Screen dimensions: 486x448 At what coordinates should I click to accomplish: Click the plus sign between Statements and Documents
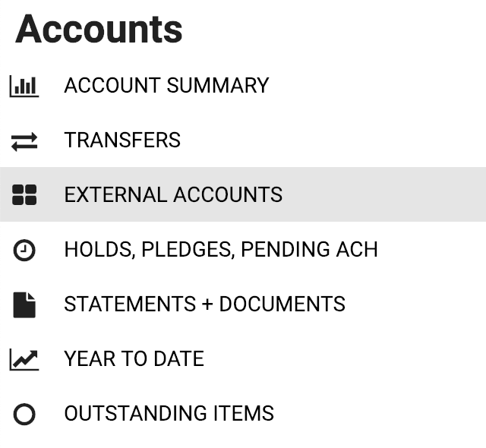tap(207, 304)
